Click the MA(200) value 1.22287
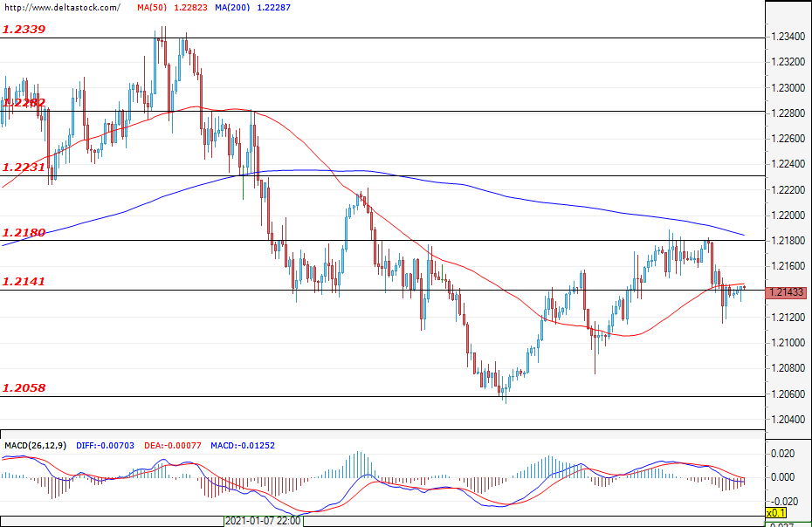 pyautogui.click(x=273, y=8)
